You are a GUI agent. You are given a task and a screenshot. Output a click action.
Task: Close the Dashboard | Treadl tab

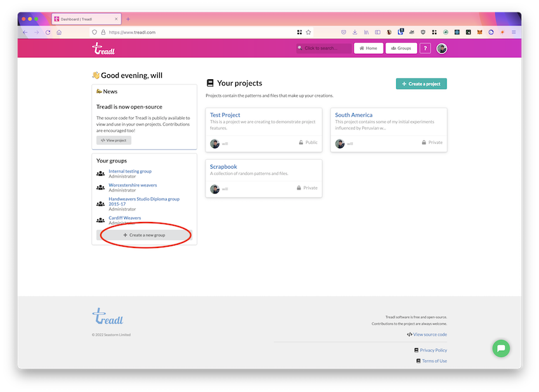point(116,19)
